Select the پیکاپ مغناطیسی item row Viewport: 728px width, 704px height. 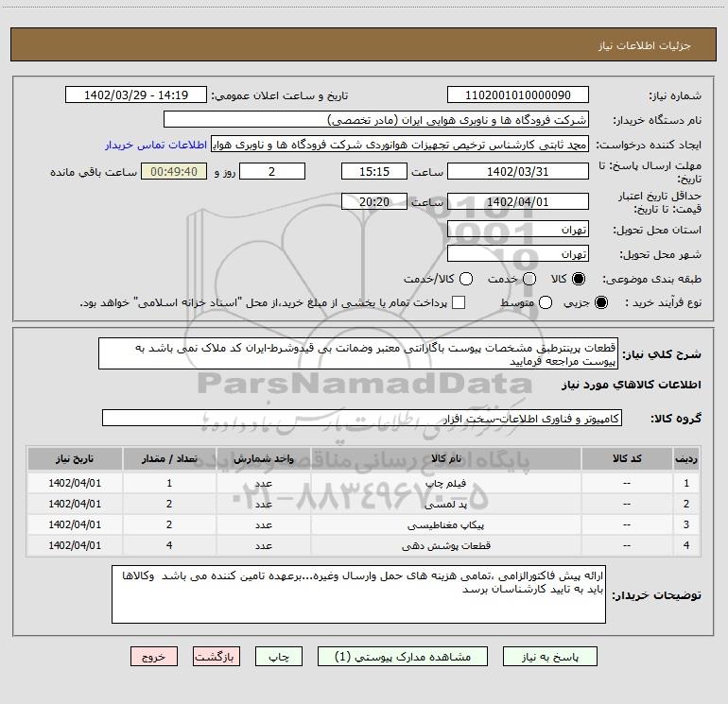[364, 524]
